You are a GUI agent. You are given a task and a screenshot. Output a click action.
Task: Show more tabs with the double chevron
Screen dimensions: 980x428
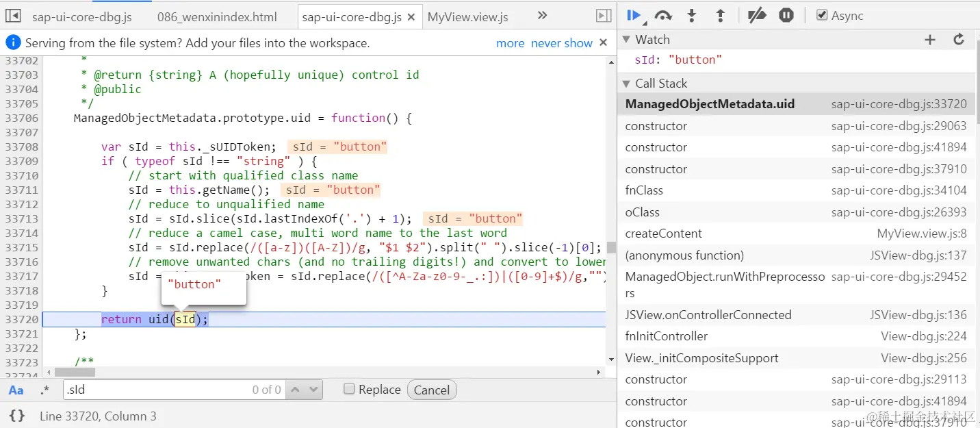[542, 15]
